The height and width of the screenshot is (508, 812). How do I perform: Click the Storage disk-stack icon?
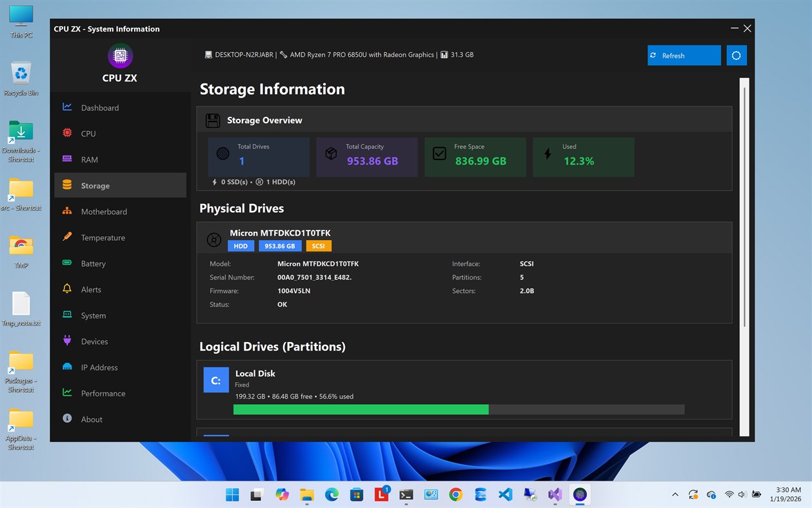point(67,185)
